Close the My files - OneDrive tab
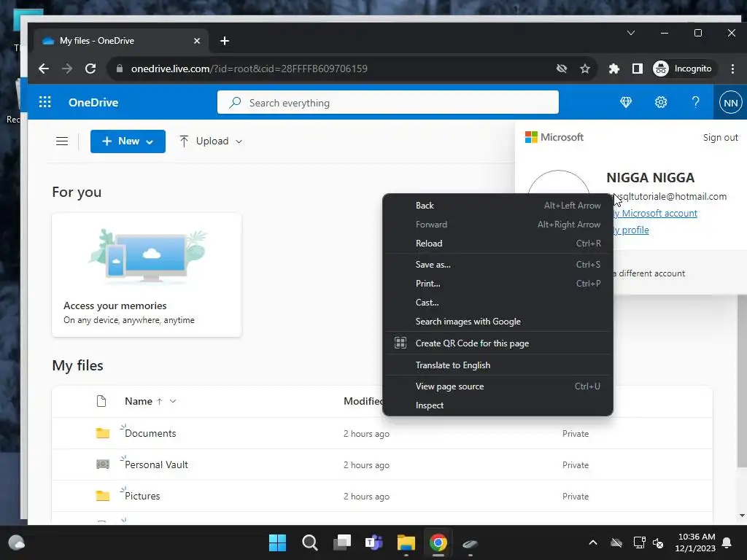 coord(197,41)
